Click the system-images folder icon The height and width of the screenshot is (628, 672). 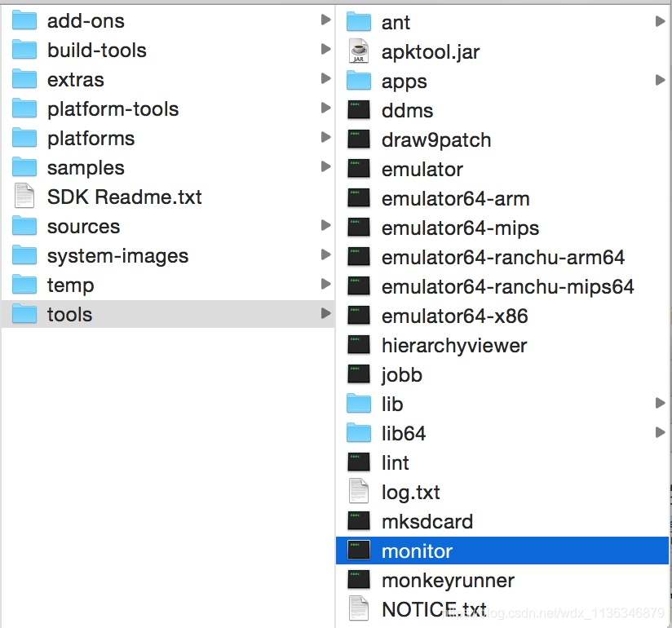(x=24, y=255)
